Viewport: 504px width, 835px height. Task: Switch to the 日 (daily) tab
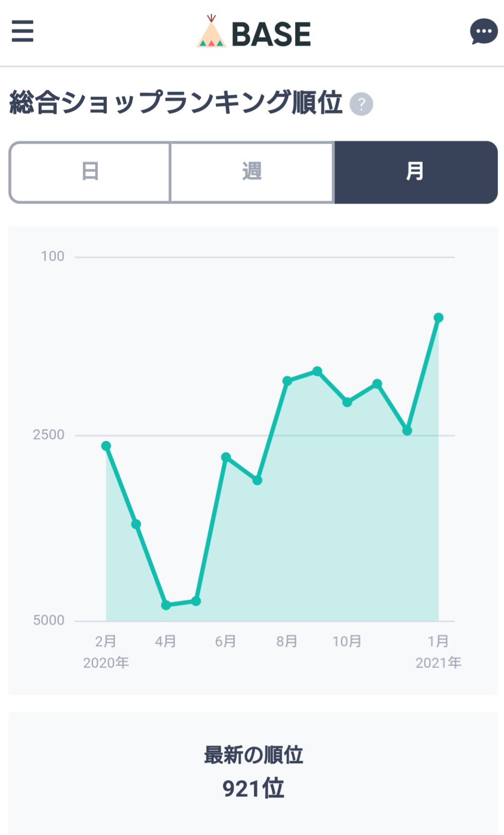(x=90, y=172)
